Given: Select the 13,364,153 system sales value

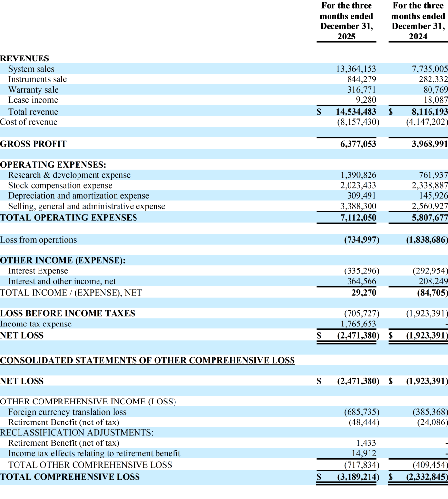Looking at the screenshot, I should pyautogui.click(x=356, y=69).
